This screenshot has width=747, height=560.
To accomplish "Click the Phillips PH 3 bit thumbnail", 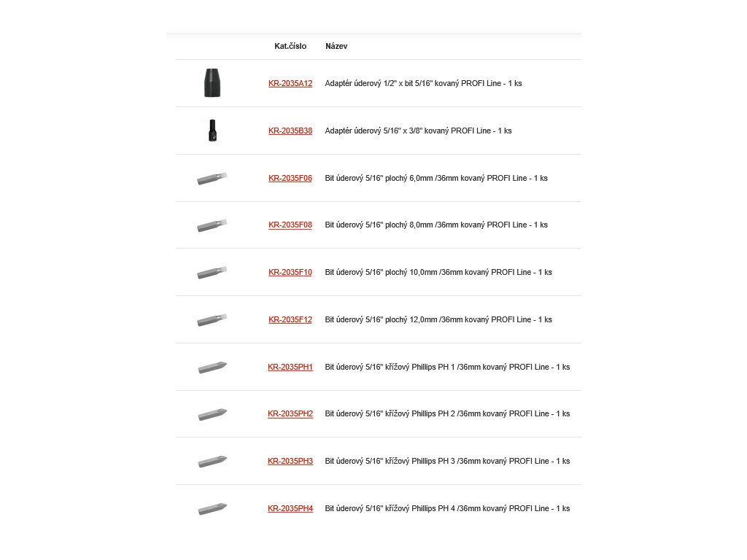I will pyautogui.click(x=212, y=461).
